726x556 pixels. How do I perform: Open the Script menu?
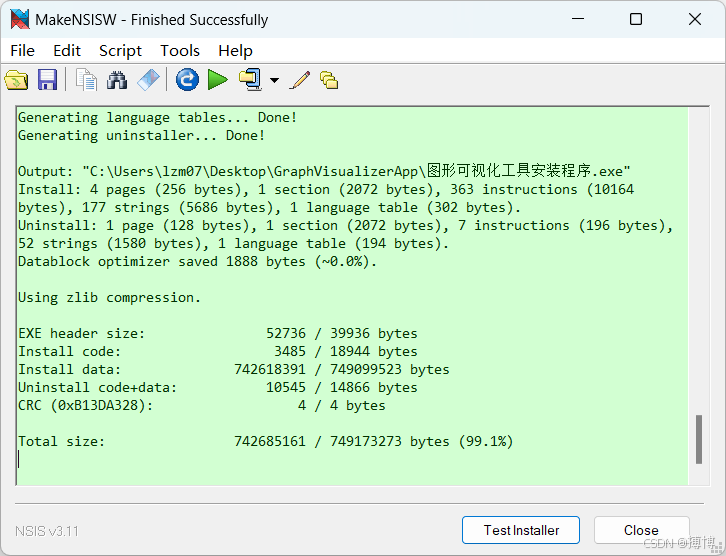tap(120, 50)
